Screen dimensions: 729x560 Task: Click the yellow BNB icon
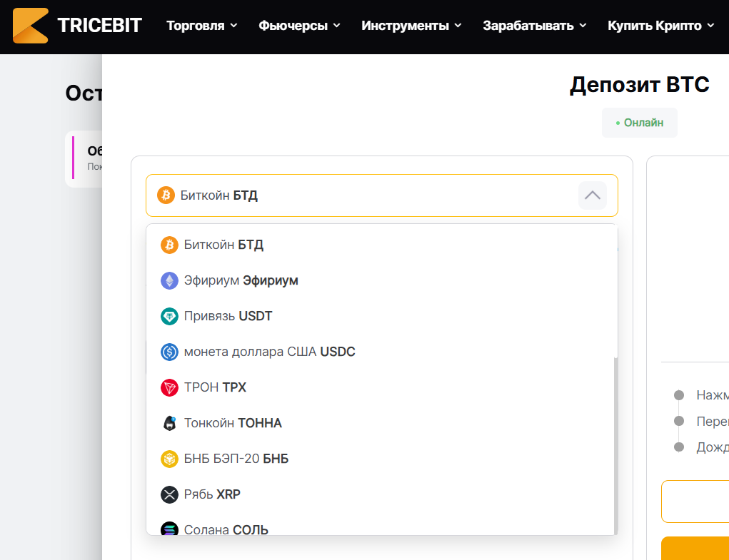pyautogui.click(x=169, y=459)
